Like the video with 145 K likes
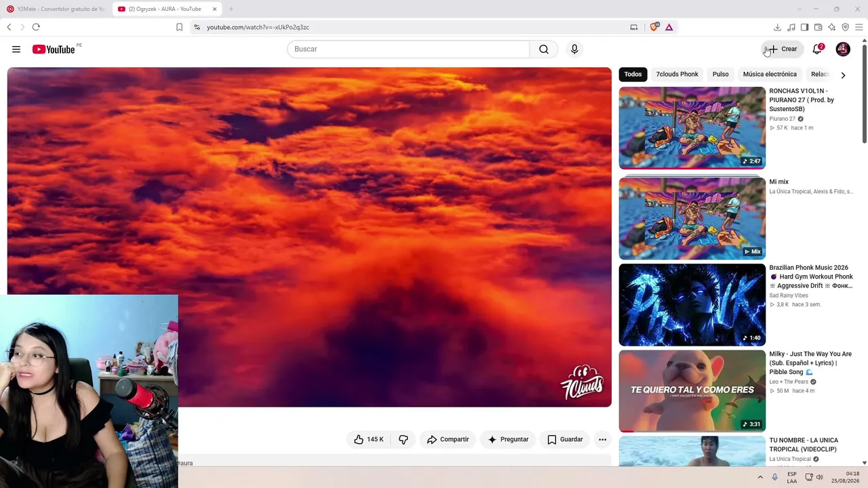Image resolution: width=868 pixels, height=488 pixels. click(x=368, y=439)
